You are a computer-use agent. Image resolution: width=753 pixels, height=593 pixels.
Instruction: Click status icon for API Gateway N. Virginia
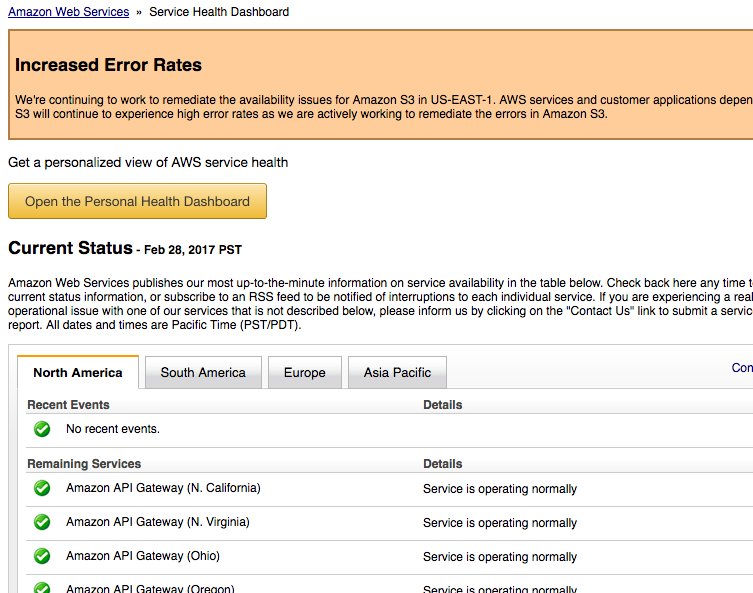click(x=42, y=522)
